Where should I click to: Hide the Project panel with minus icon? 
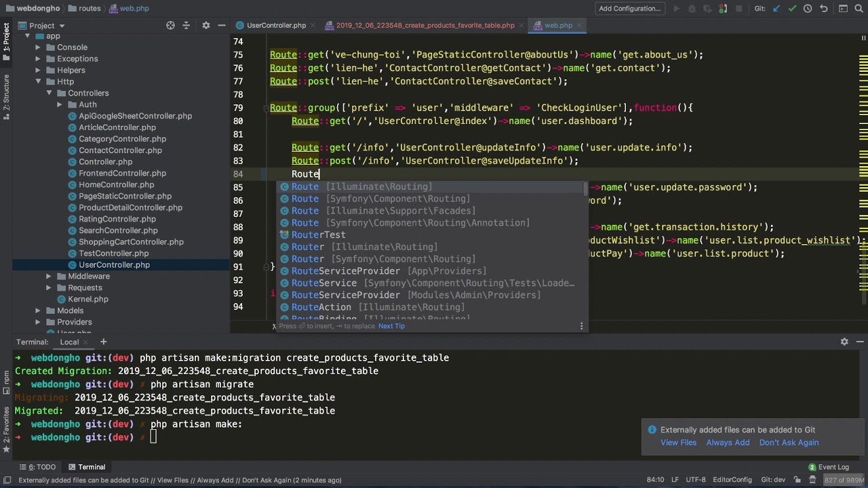click(222, 26)
